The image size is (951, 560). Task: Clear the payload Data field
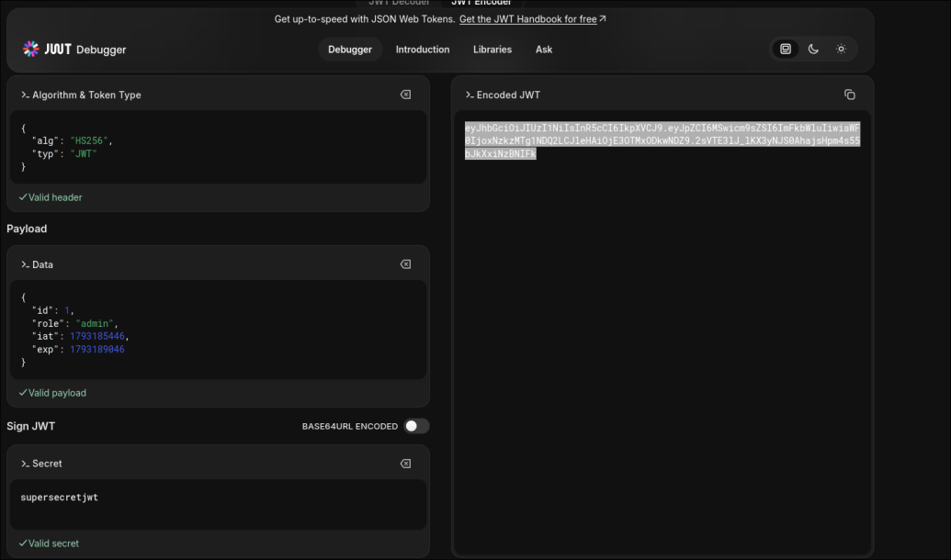(405, 264)
